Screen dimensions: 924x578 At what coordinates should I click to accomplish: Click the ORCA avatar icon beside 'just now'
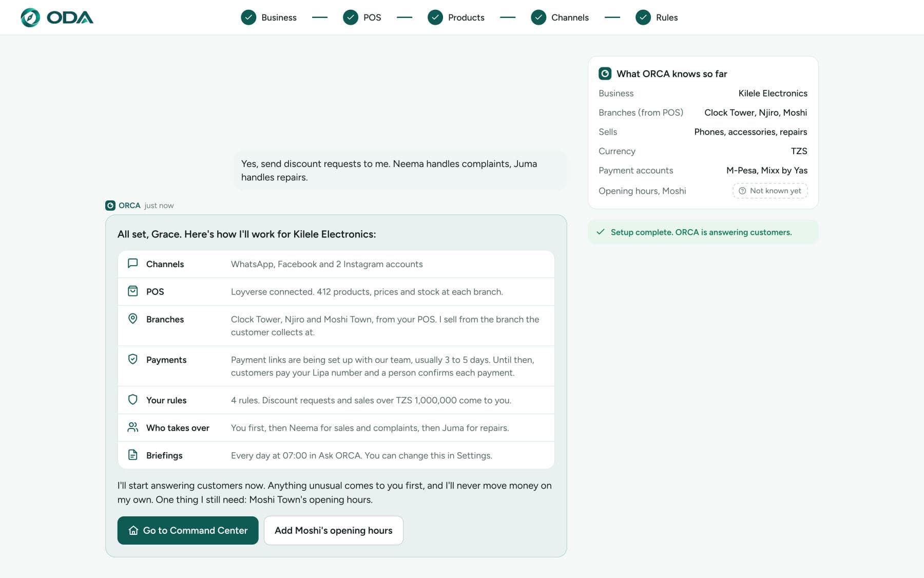pos(110,206)
